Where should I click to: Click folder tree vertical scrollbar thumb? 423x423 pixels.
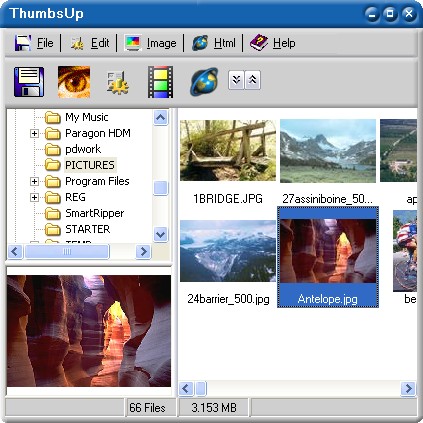161,188
